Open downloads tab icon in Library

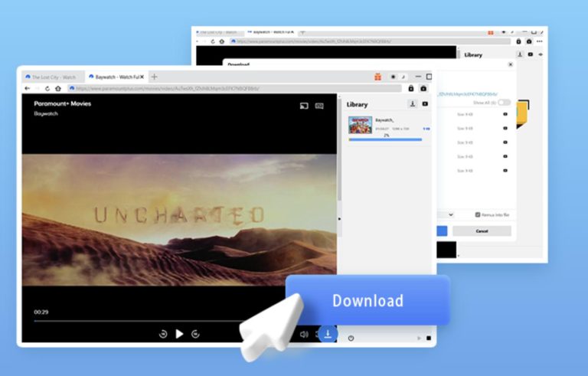(412, 104)
